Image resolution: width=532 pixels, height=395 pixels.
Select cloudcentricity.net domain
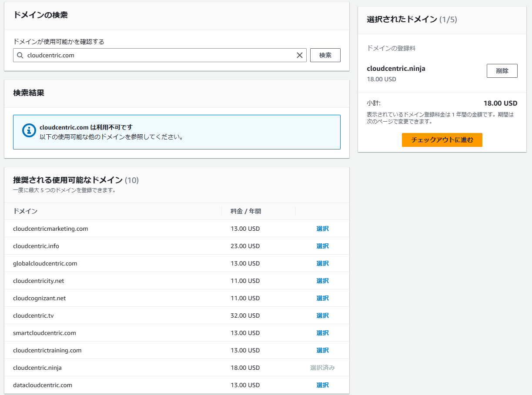tap(322, 281)
